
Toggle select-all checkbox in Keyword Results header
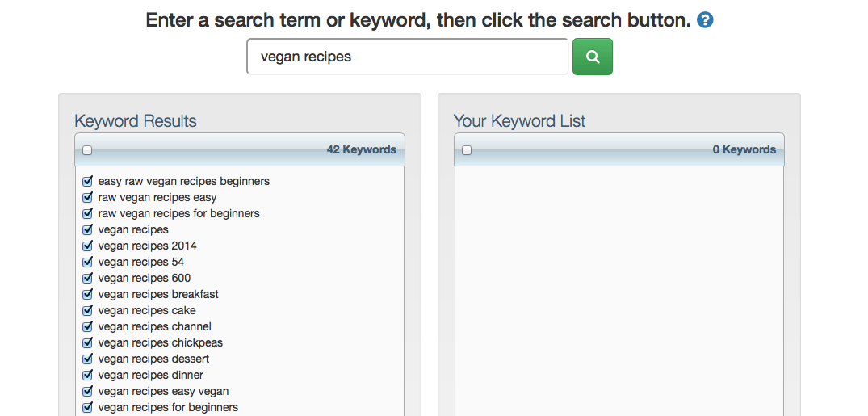87,150
